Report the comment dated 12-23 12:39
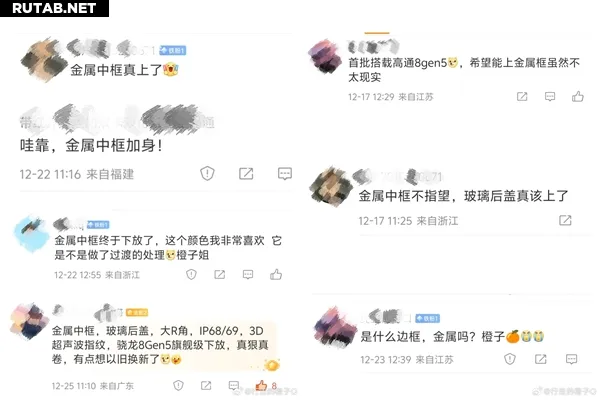 pyautogui.click(x=510, y=359)
